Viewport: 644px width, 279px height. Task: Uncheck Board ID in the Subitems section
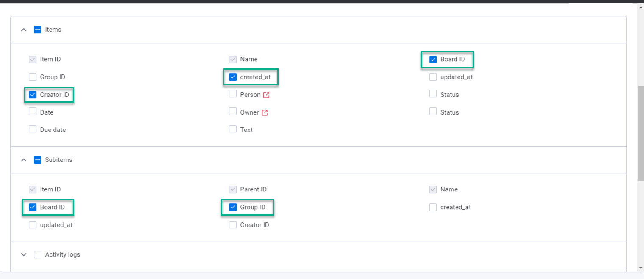[33, 208]
